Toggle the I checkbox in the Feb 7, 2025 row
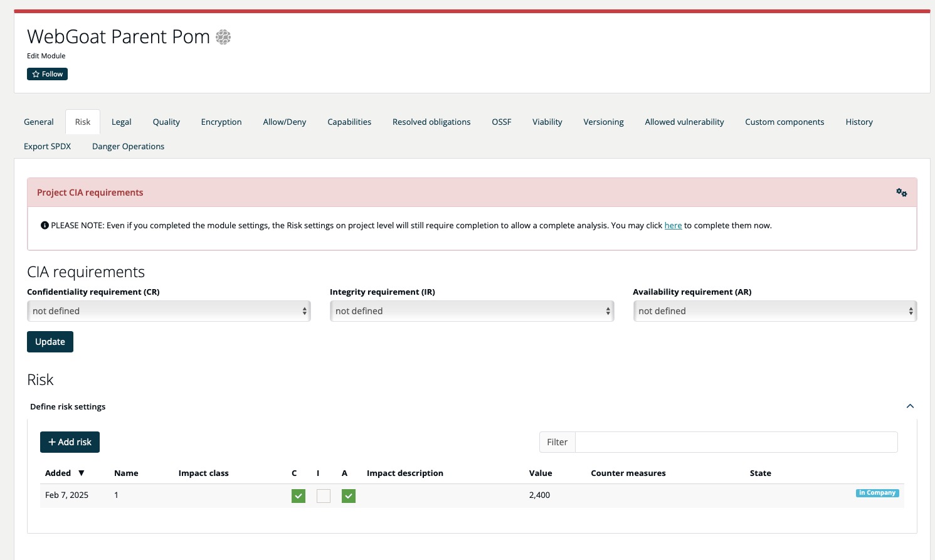Image resolution: width=935 pixels, height=560 pixels. (324, 496)
